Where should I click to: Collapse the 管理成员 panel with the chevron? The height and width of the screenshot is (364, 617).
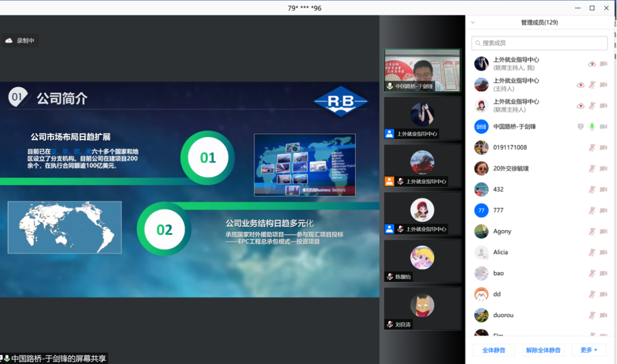(473, 23)
